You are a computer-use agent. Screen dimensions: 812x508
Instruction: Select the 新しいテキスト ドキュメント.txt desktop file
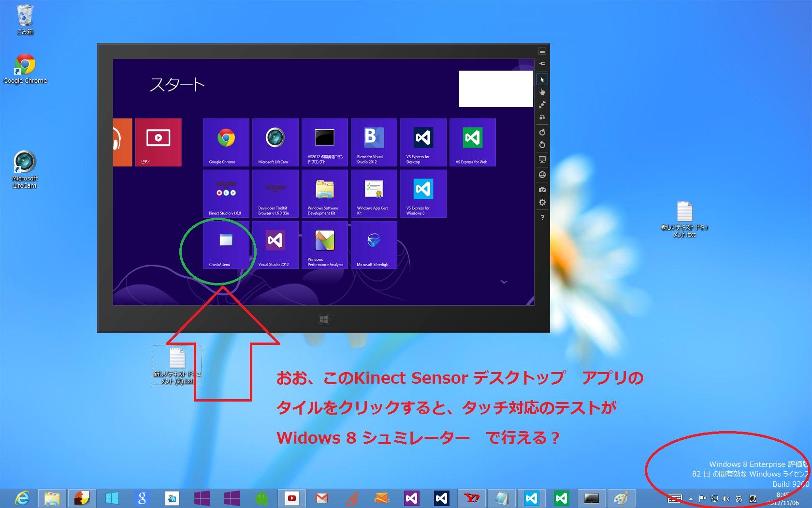(x=685, y=220)
